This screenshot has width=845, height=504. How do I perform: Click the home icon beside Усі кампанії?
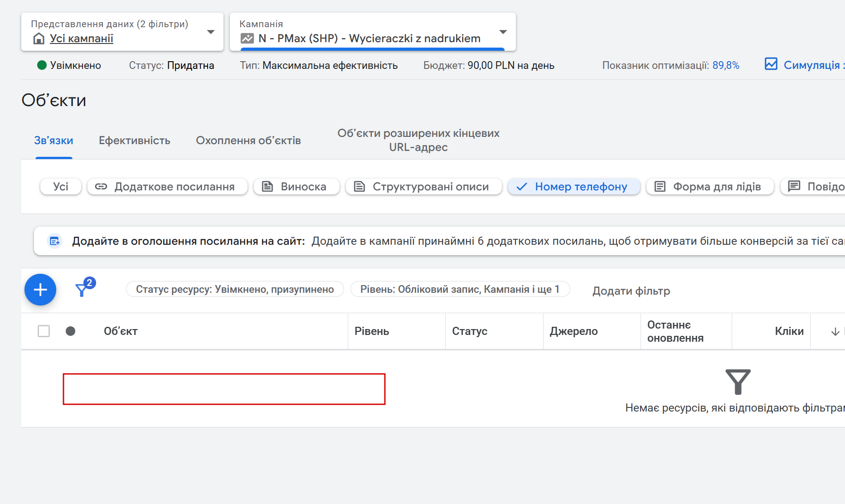tap(39, 39)
